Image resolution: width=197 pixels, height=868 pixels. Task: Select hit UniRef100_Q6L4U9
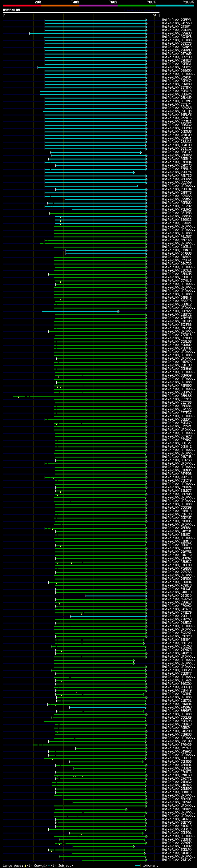tap(177, 98)
